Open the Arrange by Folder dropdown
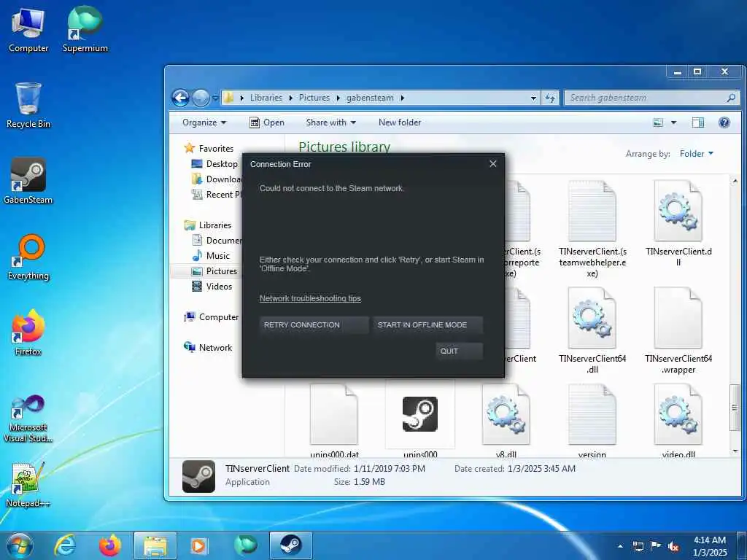 (x=697, y=153)
